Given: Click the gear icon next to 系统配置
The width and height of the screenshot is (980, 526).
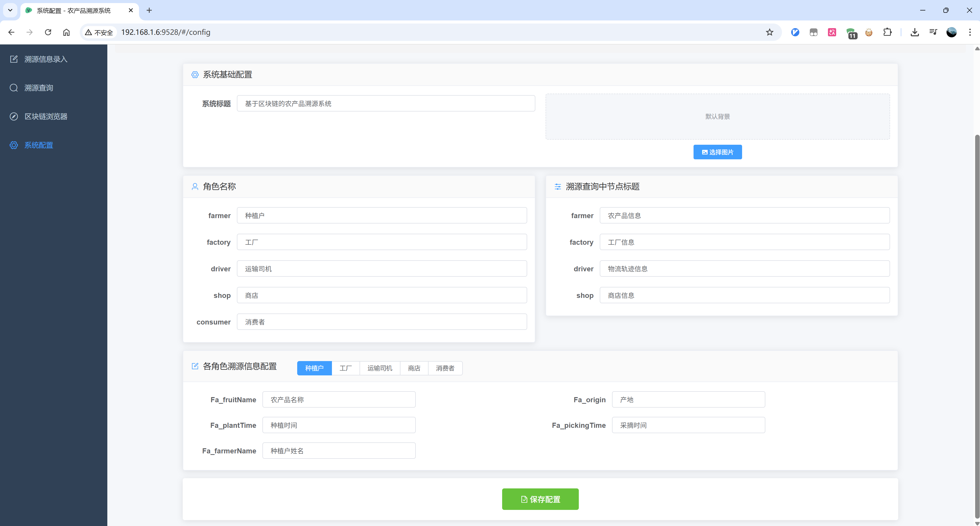Looking at the screenshot, I should (x=14, y=145).
